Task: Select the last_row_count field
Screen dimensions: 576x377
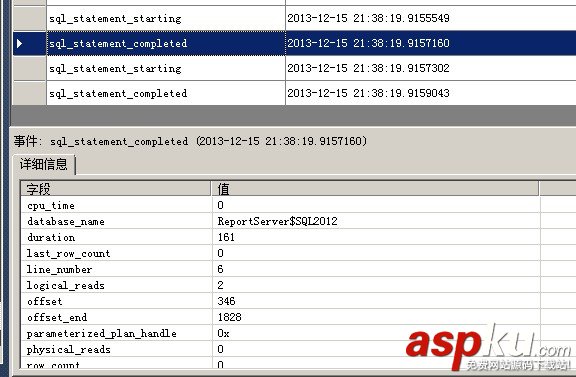Action: tap(68, 254)
